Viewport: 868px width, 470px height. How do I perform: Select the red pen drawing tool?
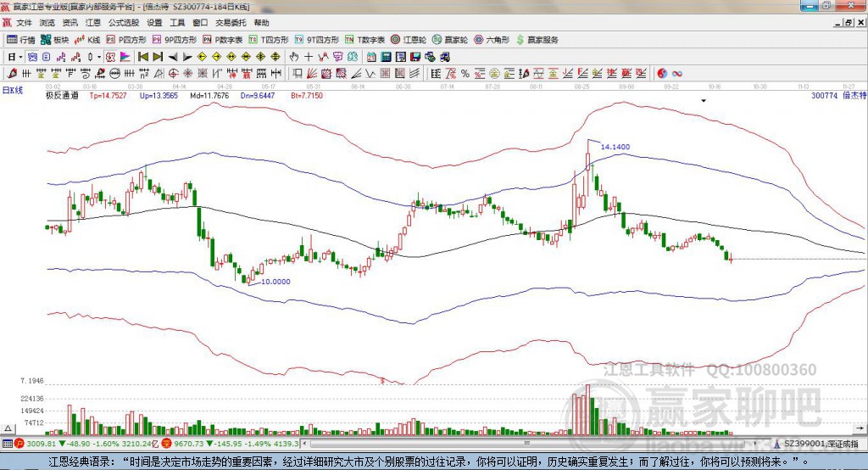click(12, 73)
